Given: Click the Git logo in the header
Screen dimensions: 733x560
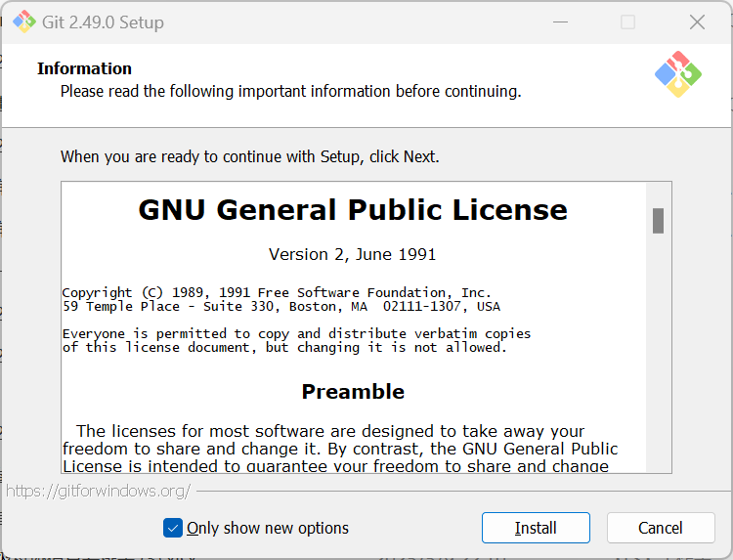Looking at the screenshot, I should pyautogui.click(x=678, y=74).
